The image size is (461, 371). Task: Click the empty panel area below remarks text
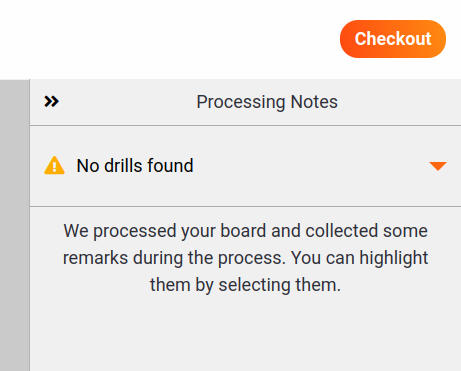point(246,333)
